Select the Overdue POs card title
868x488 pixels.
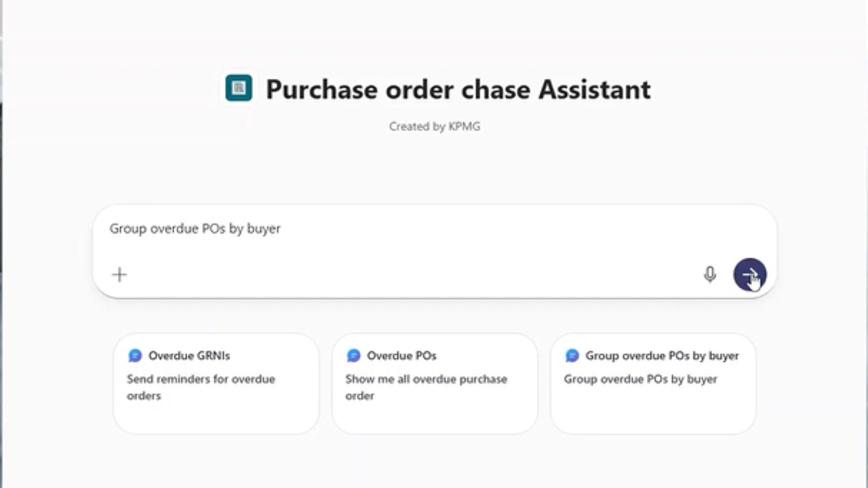pyautogui.click(x=401, y=355)
